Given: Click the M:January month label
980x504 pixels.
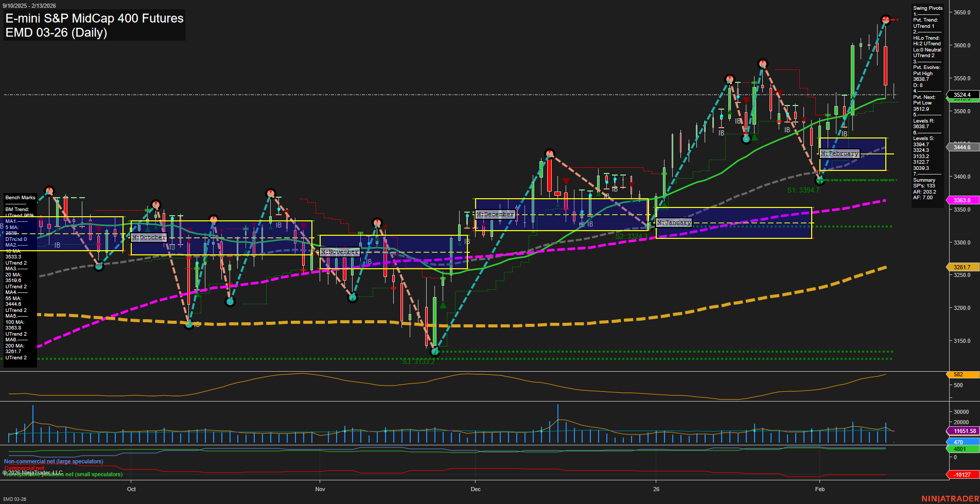Looking at the screenshot, I should click(675, 222).
